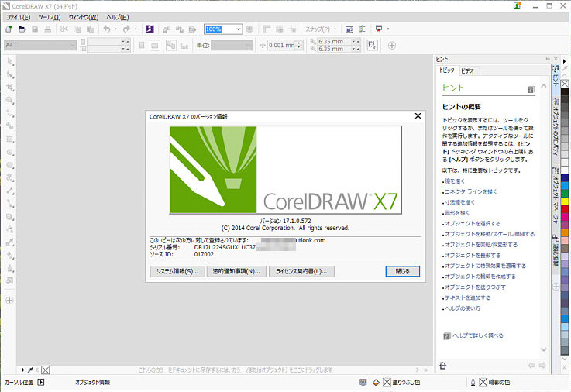
Task: Toggle full-screen preview button beside zoom box
Action: 249,29
